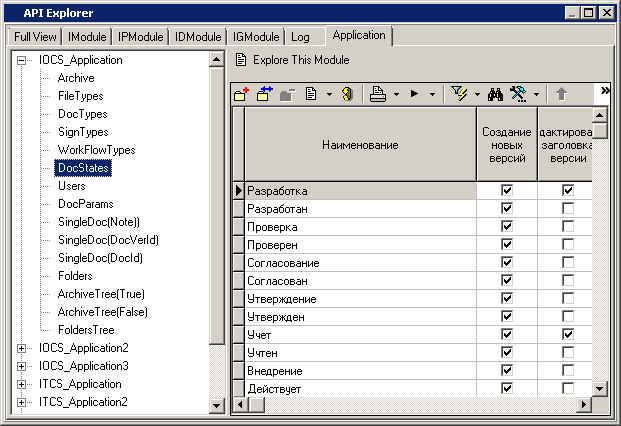The width and height of the screenshot is (621, 426).
Task: Click the Наименование column header
Action: pyautogui.click(x=360, y=145)
